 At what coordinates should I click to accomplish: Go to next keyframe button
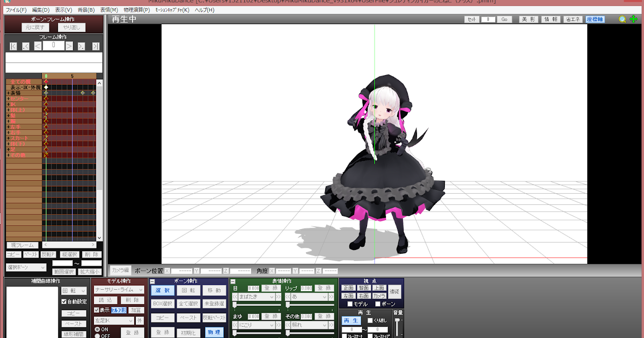82,46
